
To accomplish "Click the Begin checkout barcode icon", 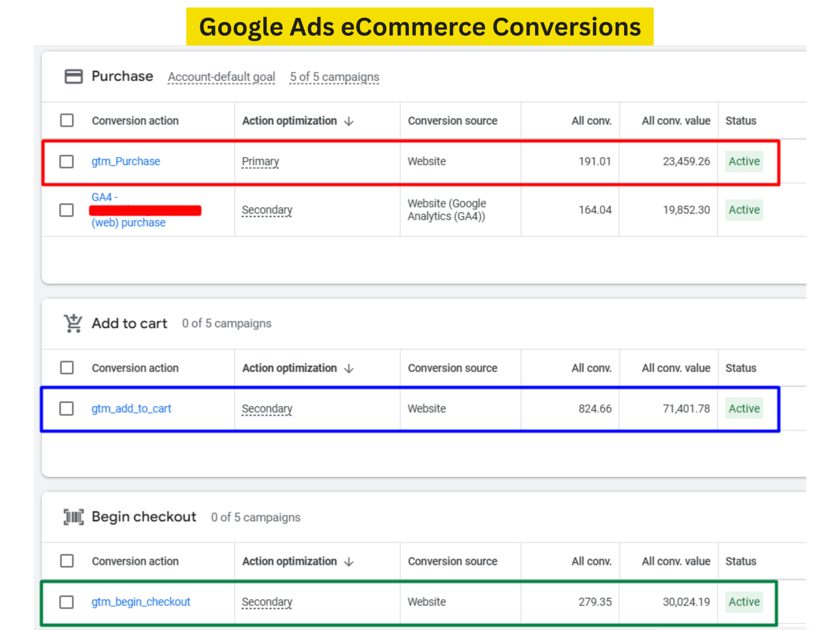I will (73, 517).
